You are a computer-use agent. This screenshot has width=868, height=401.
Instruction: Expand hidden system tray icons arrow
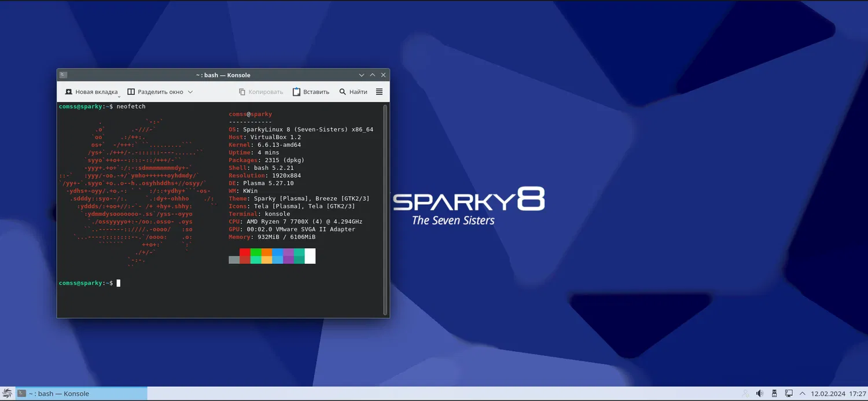tap(802, 393)
